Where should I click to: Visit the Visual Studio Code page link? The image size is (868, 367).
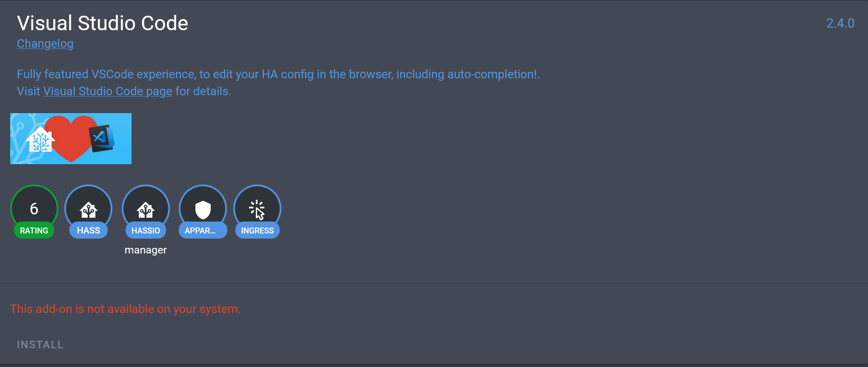[x=107, y=91]
